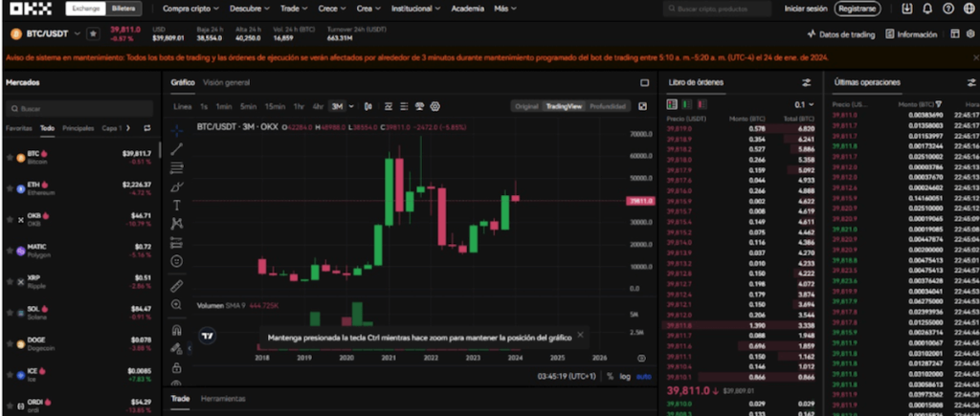Open Información link
The height and width of the screenshot is (416, 980).
[x=911, y=34]
